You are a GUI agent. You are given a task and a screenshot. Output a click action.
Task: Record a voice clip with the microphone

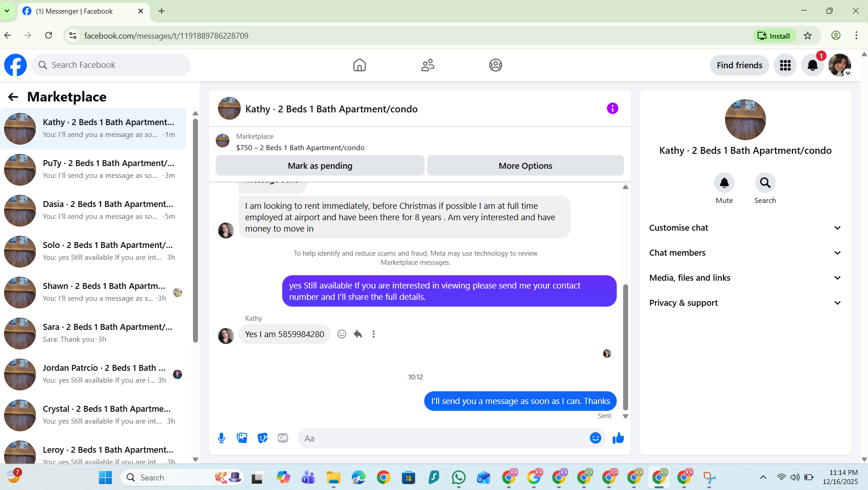click(221, 438)
